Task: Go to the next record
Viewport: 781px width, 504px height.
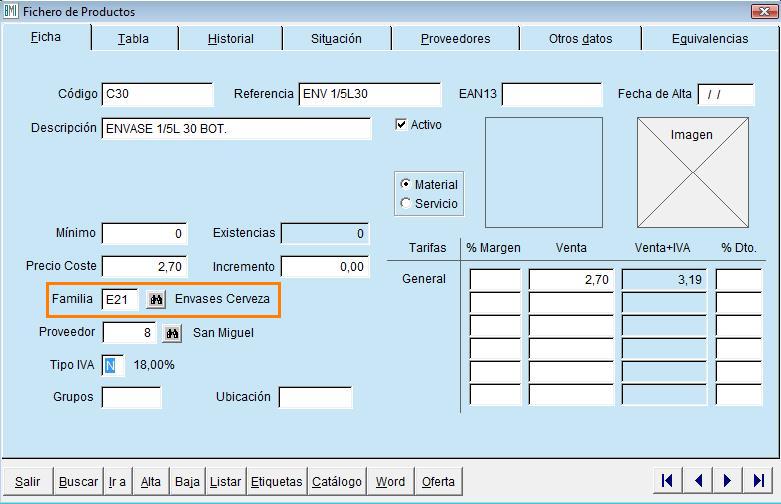Action: pos(728,481)
